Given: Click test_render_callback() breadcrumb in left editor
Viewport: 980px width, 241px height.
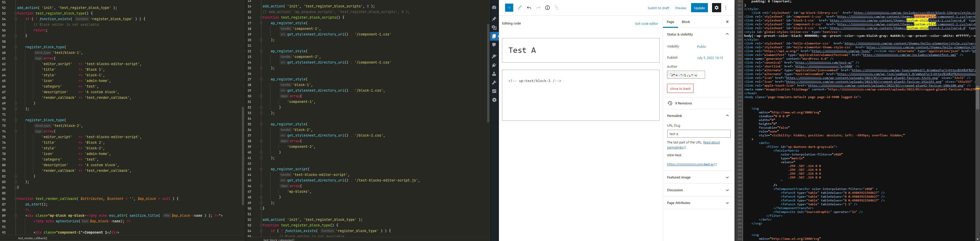Looking at the screenshot, I should pos(33,238).
